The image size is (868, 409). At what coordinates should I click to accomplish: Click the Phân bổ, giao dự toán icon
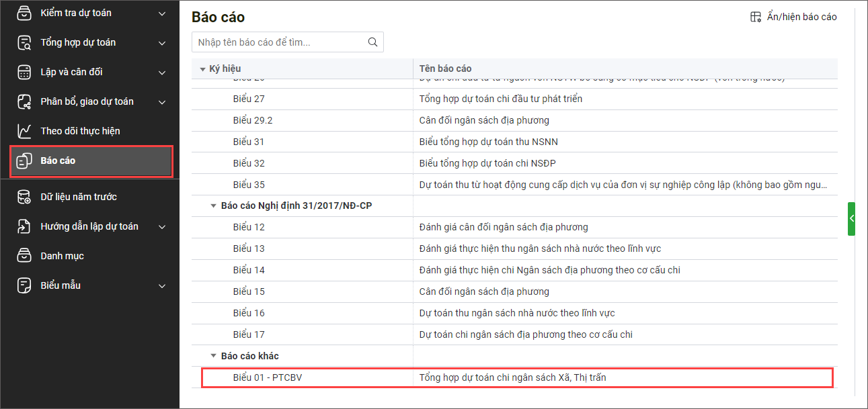pyautogui.click(x=24, y=101)
